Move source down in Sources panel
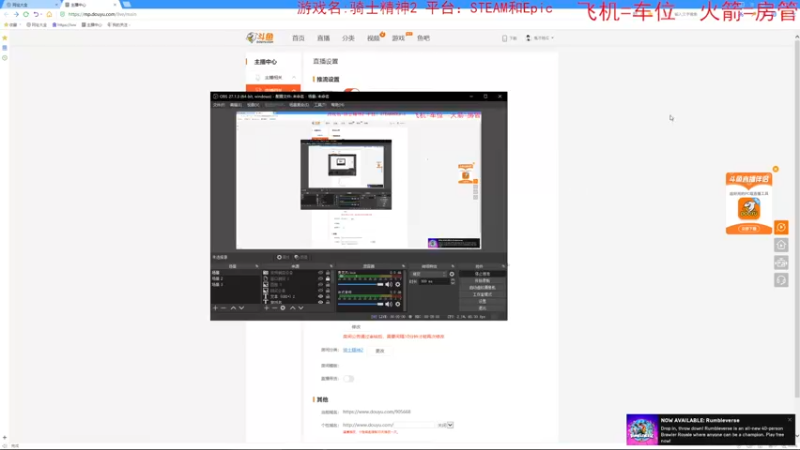Viewport: 800px width, 450px height. tap(301, 308)
